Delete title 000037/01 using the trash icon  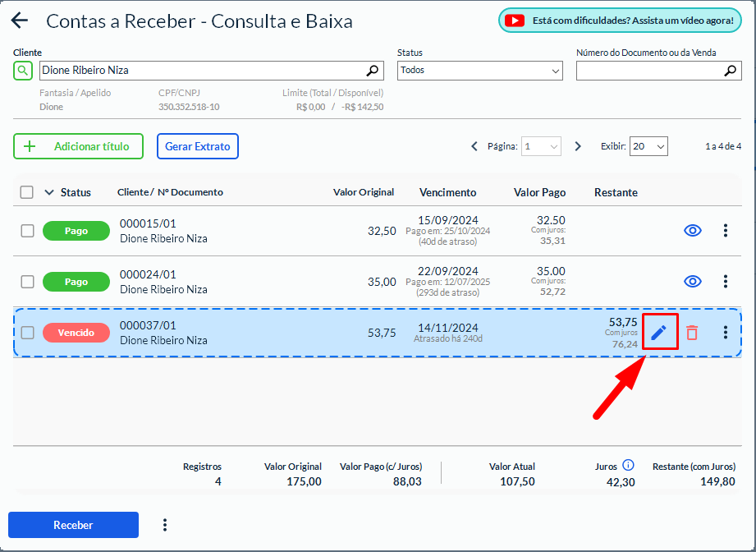(692, 333)
